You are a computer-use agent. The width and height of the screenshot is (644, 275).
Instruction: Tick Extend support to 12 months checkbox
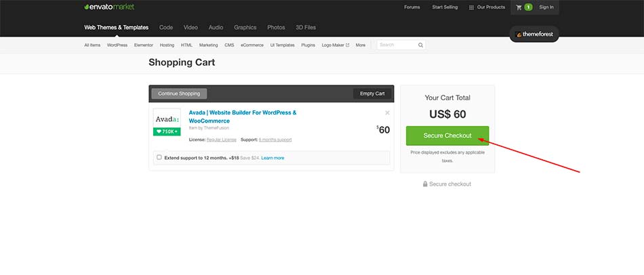coord(159,157)
